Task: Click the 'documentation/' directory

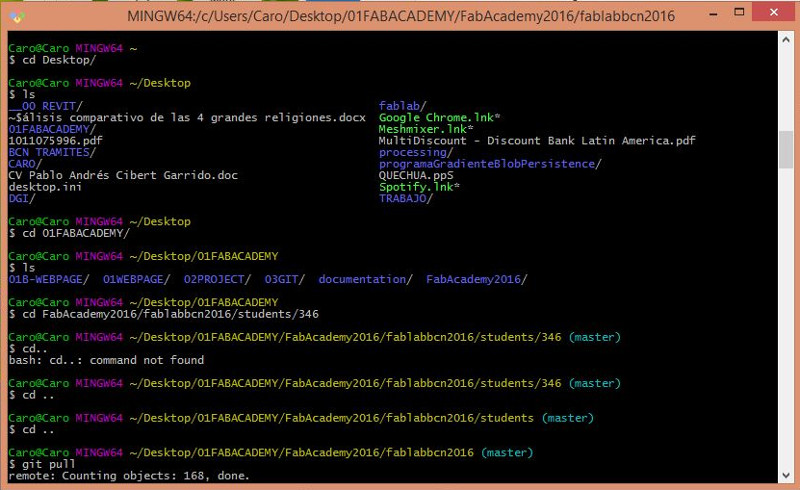Action: (365, 279)
